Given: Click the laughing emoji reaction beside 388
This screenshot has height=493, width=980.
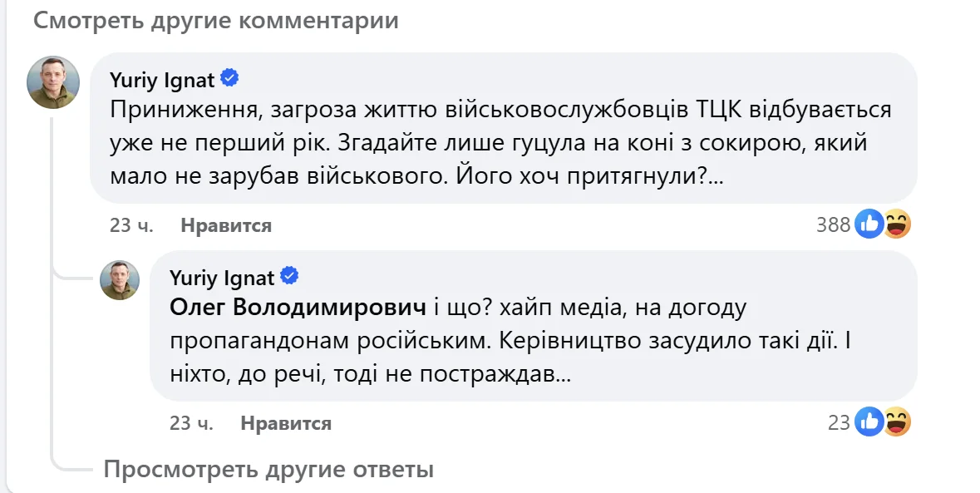Looking at the screenshot, I should coord(896,224).
